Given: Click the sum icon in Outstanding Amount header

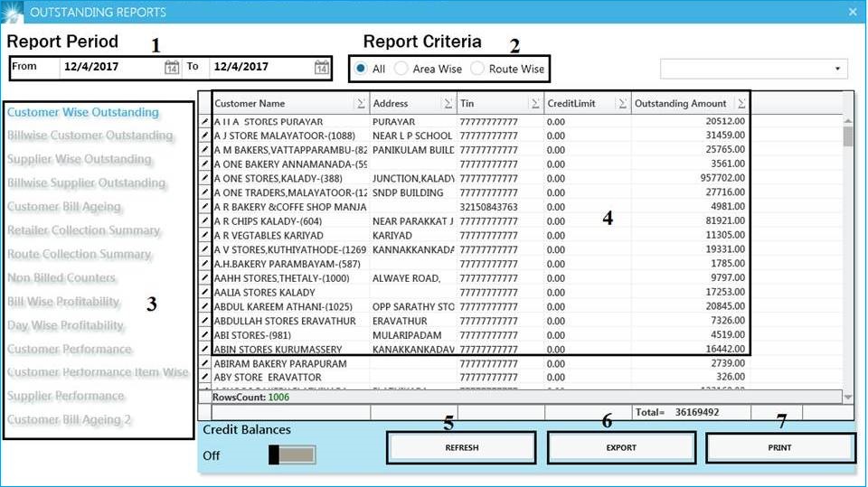Looking at the screenshot, I should 741,104.
